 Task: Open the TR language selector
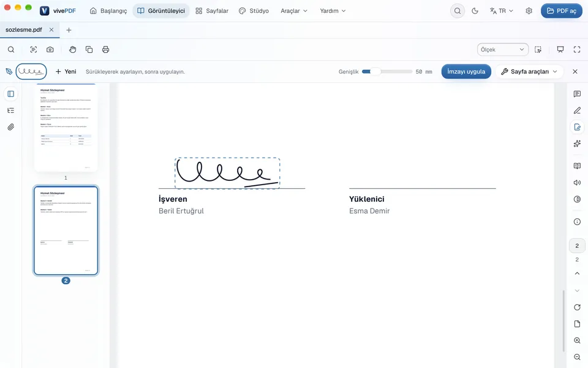click(x=502, y=11)
